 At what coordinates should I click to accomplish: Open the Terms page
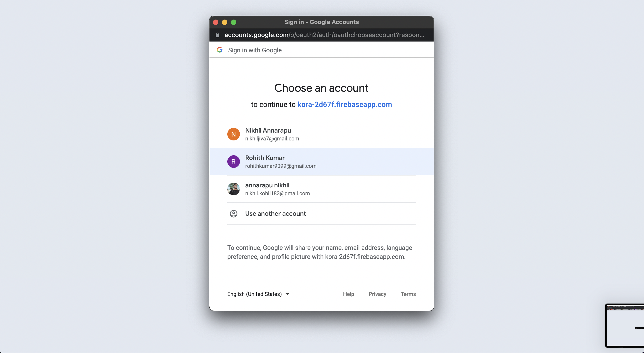pyautogui.click(x=408, y=294)
